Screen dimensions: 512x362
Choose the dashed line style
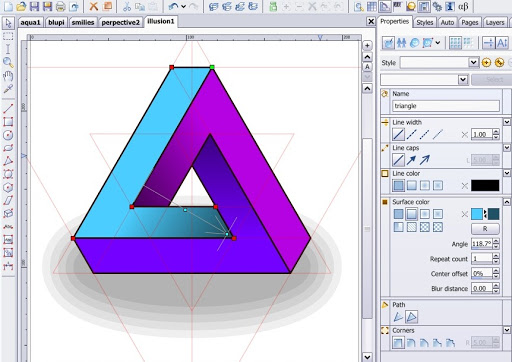(x=411, y=134)
